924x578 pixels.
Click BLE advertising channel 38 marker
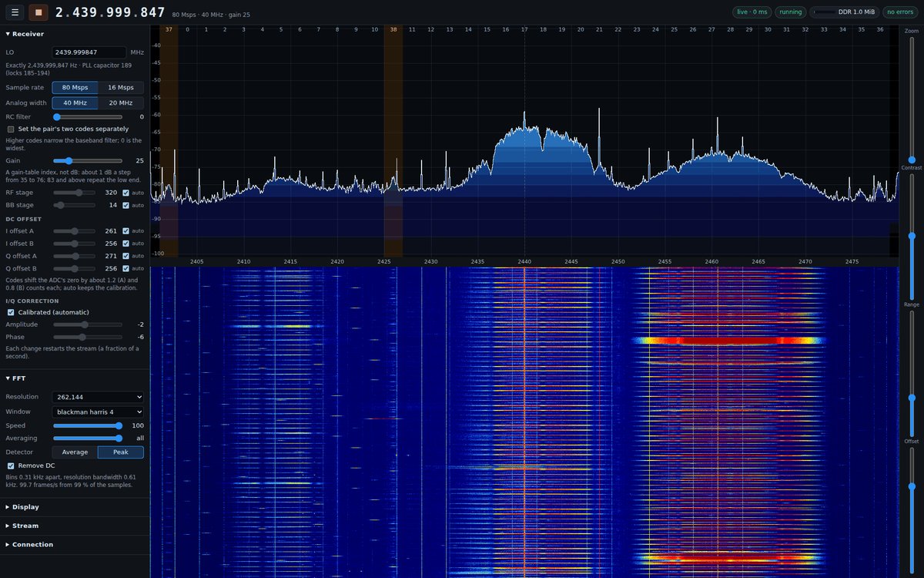pos(393,29)
